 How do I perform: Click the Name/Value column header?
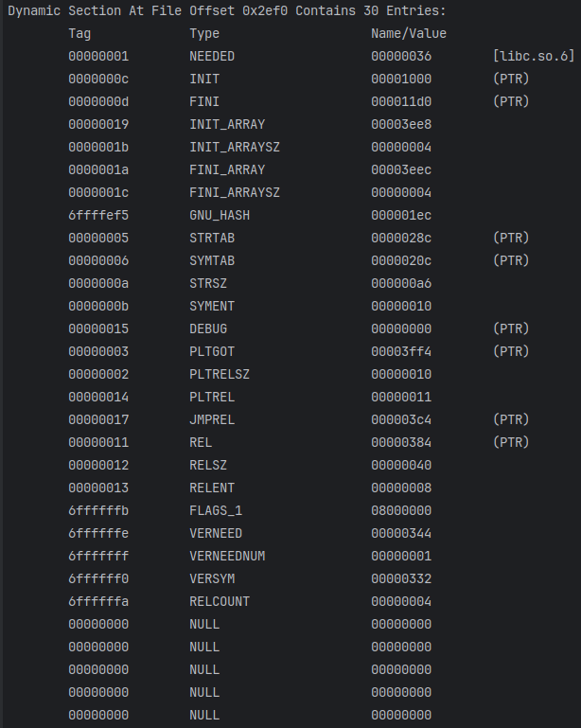click(409, 33)
